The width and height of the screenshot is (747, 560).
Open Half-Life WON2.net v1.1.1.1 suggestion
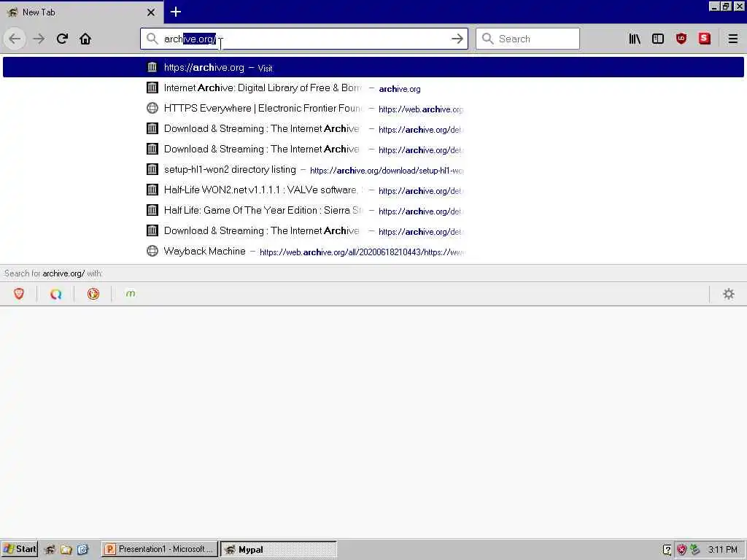coord(373,190)
